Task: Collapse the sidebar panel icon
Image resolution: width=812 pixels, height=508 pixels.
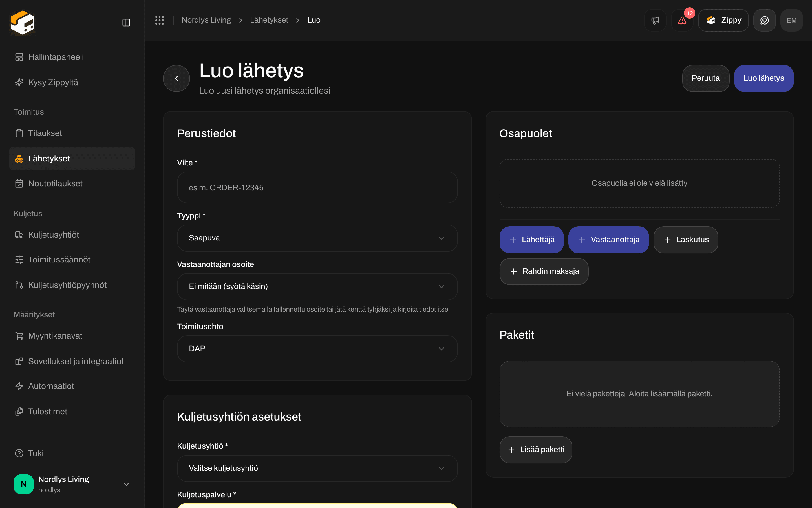Action: 126,23
